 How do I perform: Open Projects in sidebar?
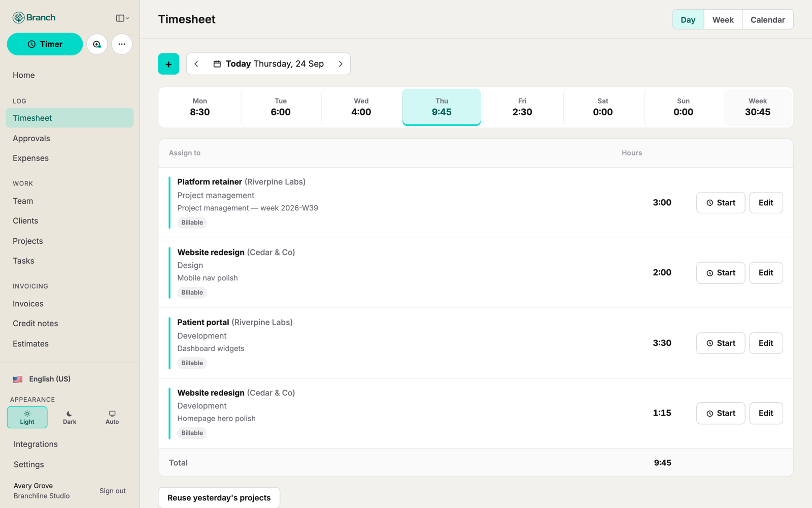tap(70, 241)
